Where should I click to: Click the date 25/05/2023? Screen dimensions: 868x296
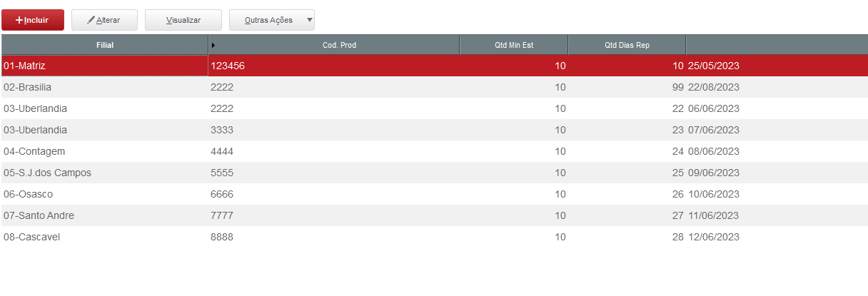(x=714, y=66)
